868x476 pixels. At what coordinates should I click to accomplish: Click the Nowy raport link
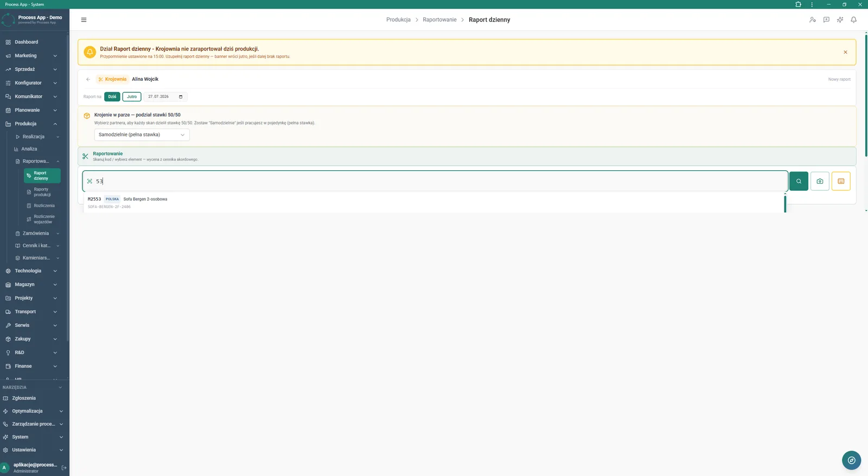coord(839,79)
